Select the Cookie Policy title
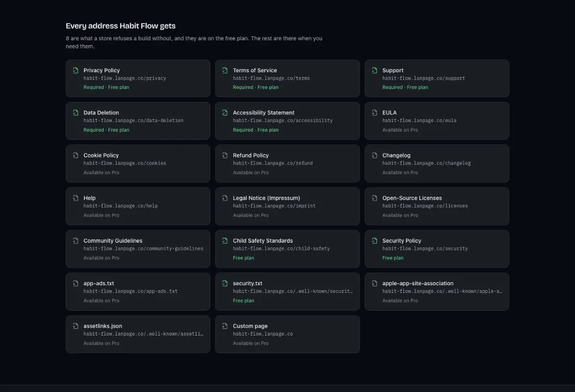 (x=101, y=156)
